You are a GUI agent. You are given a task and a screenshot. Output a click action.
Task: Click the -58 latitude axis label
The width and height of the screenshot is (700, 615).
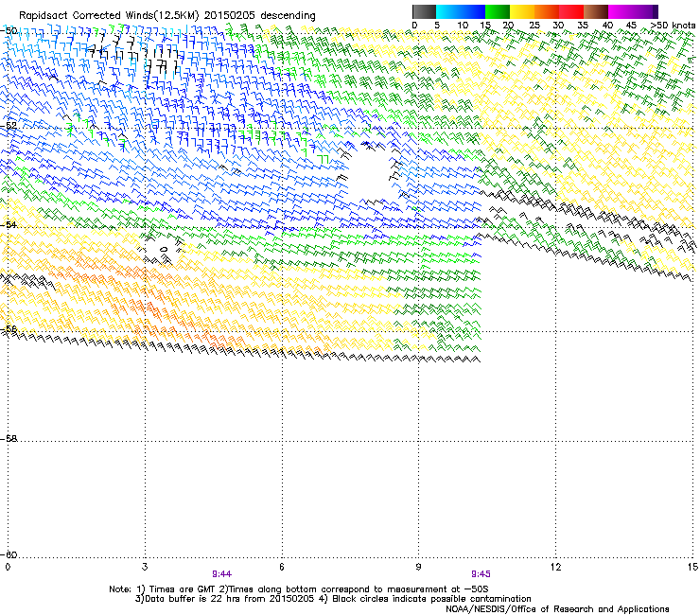pyautogui.click(x=9, y=439)
